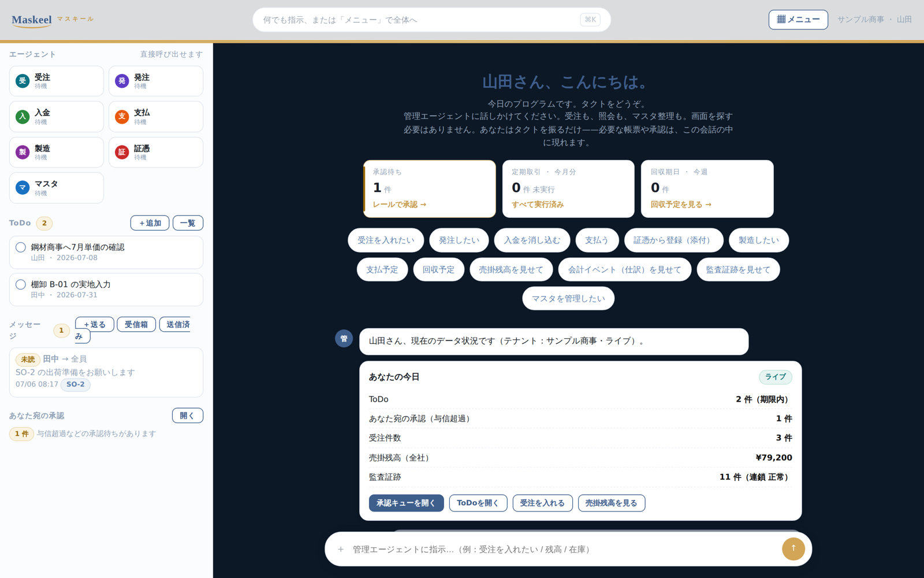Open the 発注 agent icon
The height and width of the screenshot is (578, 924).
tap(122, 81)
